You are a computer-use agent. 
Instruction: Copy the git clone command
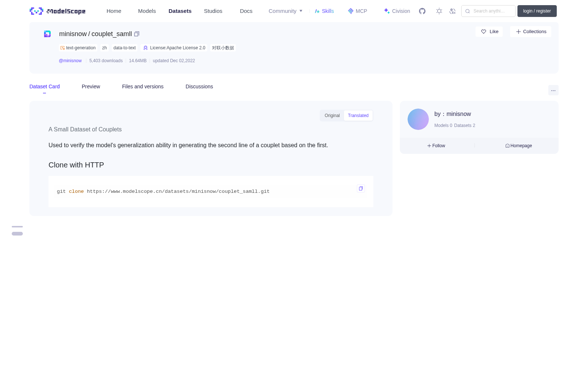click(361, 188)
